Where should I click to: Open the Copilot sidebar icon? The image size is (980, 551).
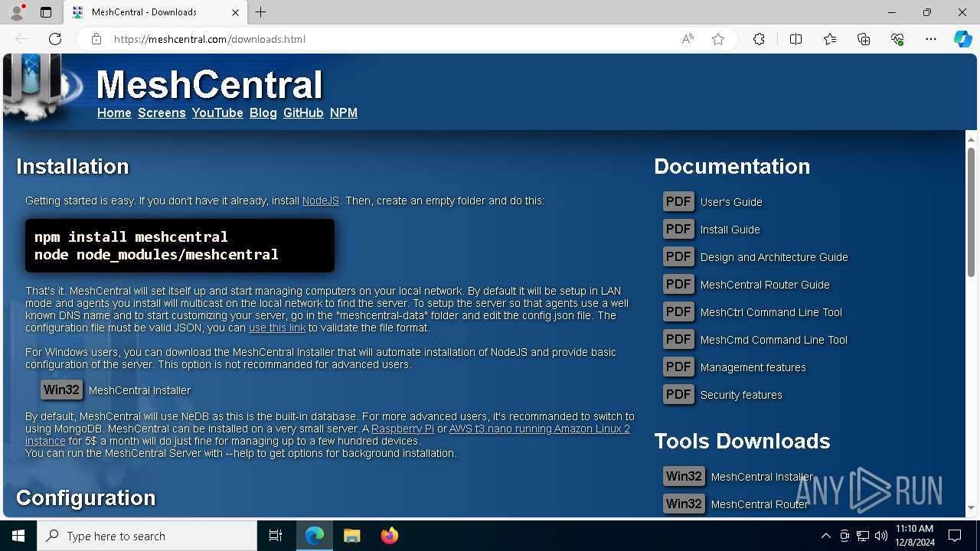(962, 39)
